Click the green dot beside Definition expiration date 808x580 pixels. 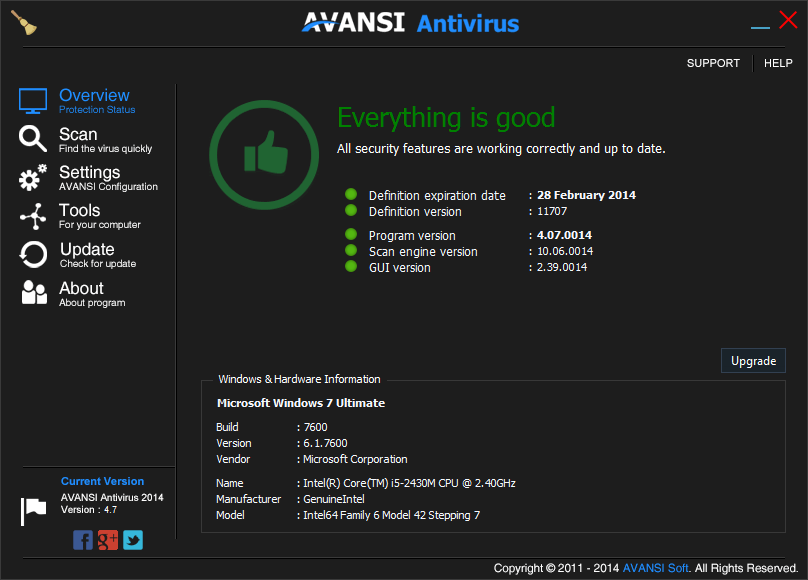pyautogui.click(x=351, y=194)
